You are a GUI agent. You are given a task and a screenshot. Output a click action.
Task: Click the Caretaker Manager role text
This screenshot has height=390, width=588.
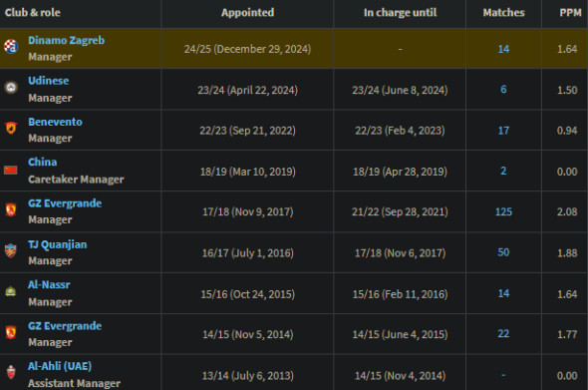(x=76, y=180)
